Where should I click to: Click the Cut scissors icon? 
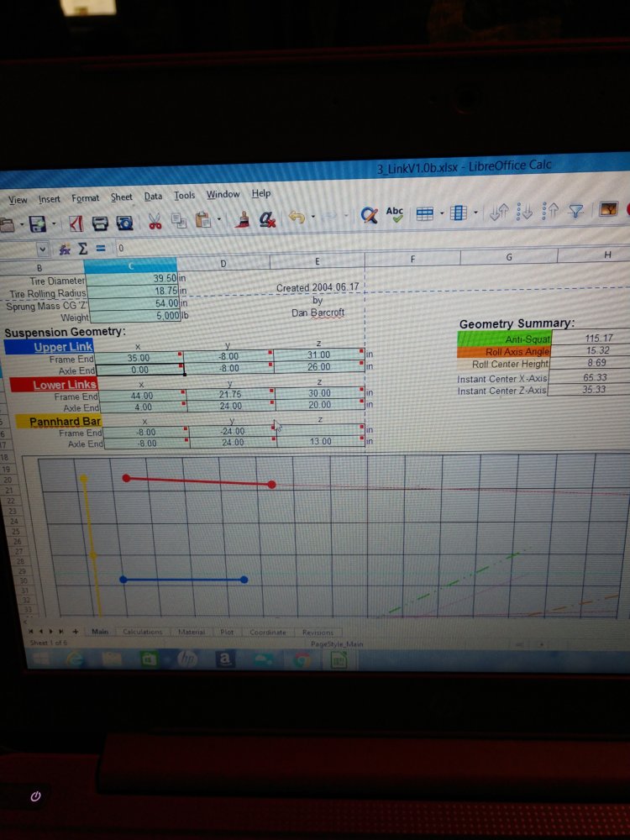coord(155,221)
